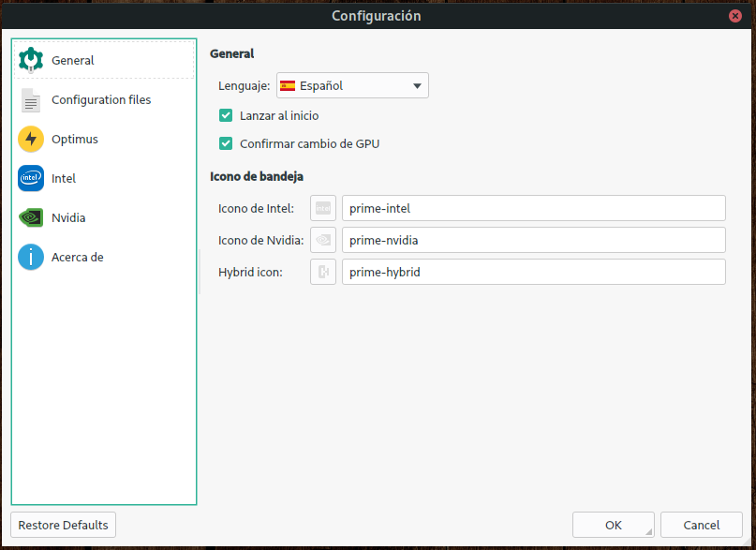The image size is (756, 550).
Task: Choose the Nvidia tray icon picker button
Action: [x=323, y=240]
